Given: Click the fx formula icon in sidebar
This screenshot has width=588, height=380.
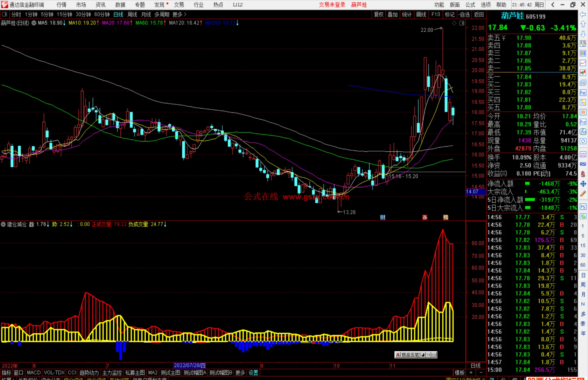Looking at the screenshot, I should pos(583,132).
